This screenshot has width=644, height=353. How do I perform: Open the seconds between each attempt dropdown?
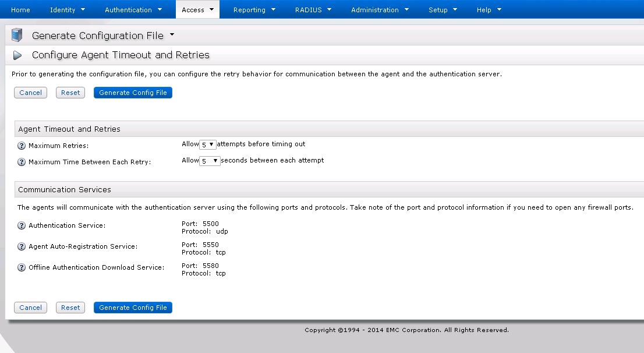[210, 161]
